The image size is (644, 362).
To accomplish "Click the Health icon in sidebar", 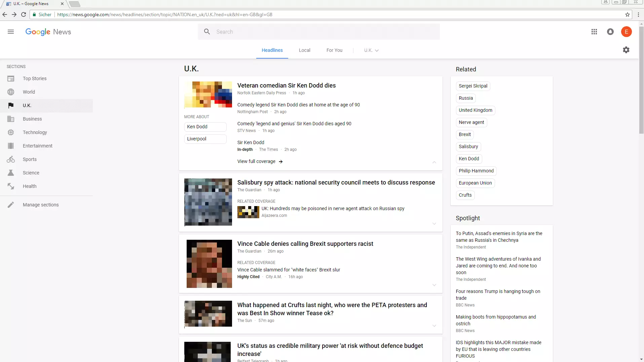I will click(x=11, y=186).
